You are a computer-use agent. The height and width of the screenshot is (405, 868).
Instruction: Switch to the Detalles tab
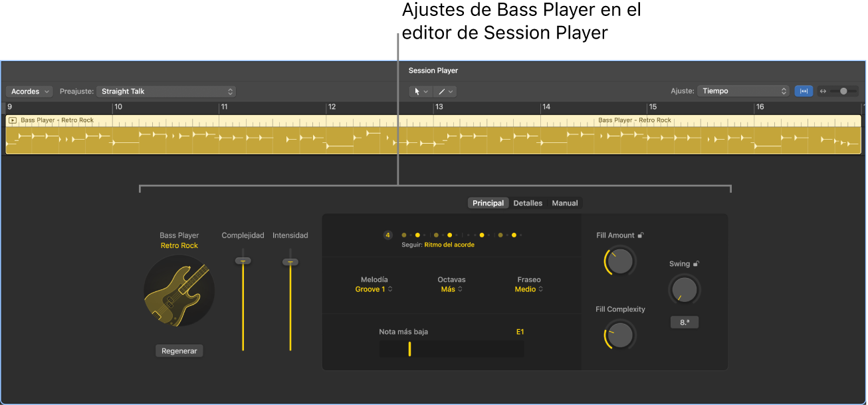(528, 203)
